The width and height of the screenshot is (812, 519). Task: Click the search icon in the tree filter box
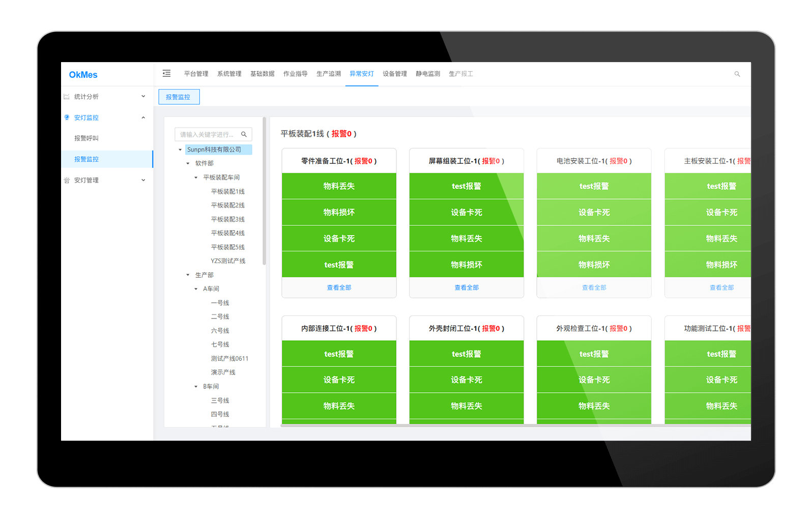[244, 134]
